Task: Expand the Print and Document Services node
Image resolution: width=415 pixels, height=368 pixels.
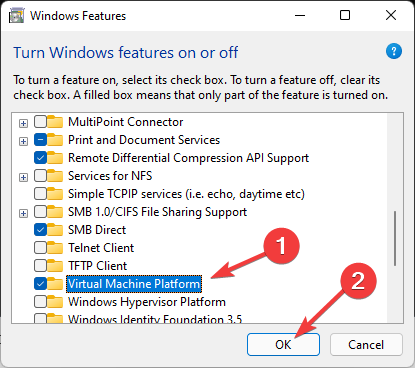Action: click(23, 142)
